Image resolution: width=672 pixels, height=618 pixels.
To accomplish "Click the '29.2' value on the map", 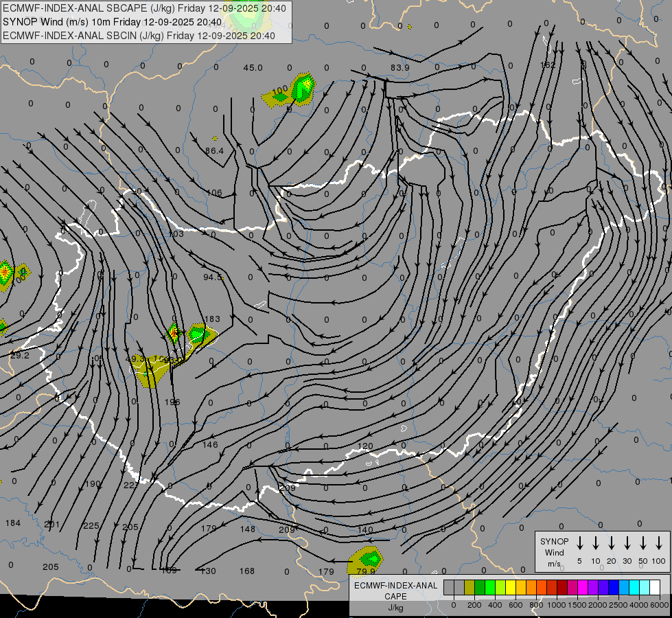I will (20, 356).
